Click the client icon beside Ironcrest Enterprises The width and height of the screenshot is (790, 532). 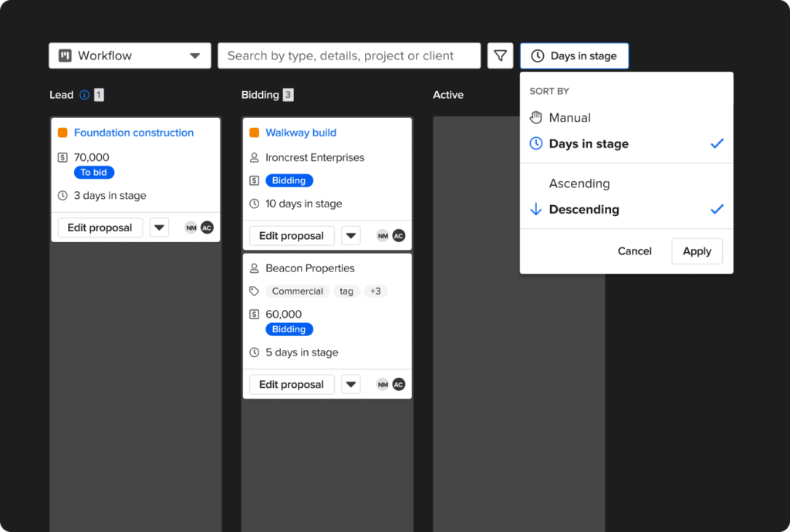coord(255,157)
